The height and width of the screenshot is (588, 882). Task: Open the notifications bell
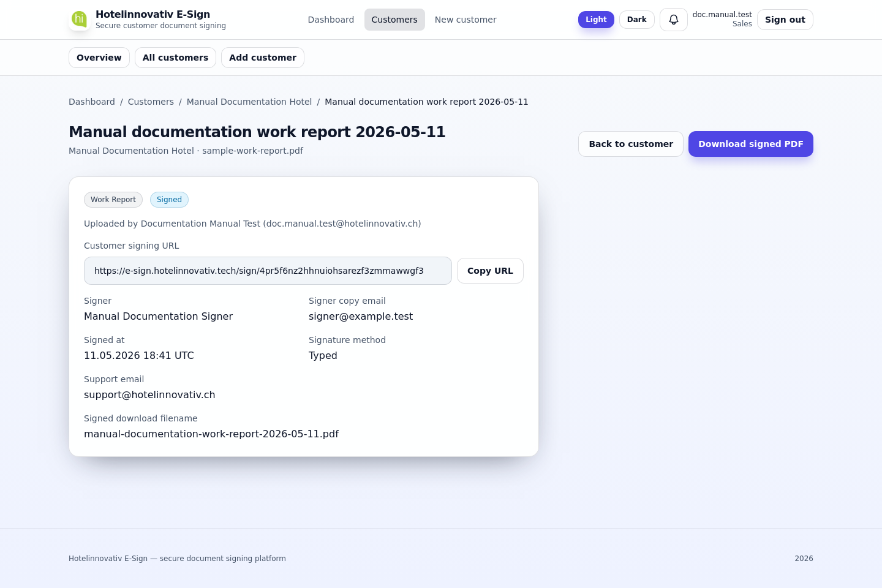(x=673, y=20)
